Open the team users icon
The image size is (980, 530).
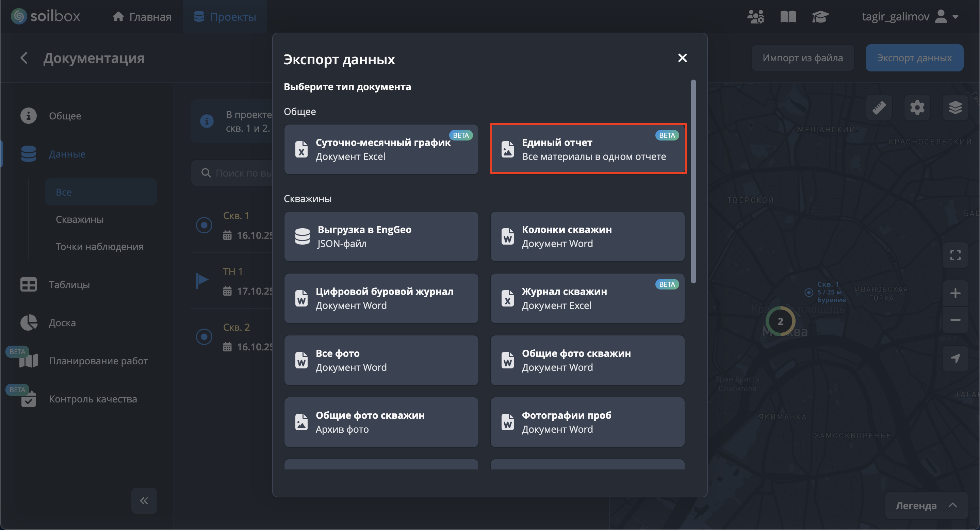tap(755, 17)
